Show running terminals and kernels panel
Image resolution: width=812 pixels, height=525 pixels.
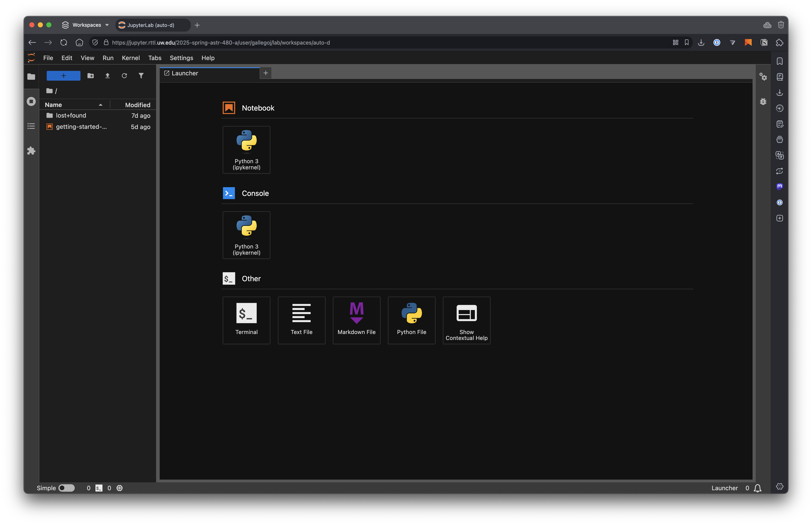coord(31,101)
